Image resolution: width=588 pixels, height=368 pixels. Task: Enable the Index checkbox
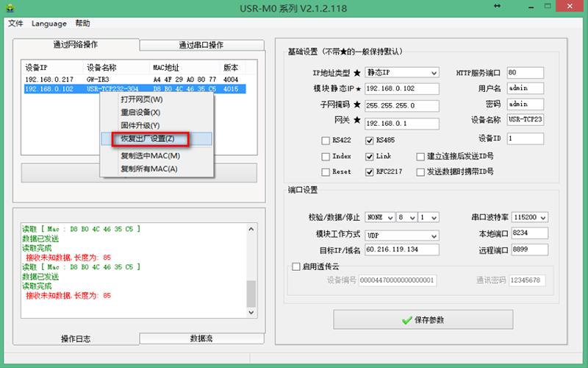click(x=326, y=156)
